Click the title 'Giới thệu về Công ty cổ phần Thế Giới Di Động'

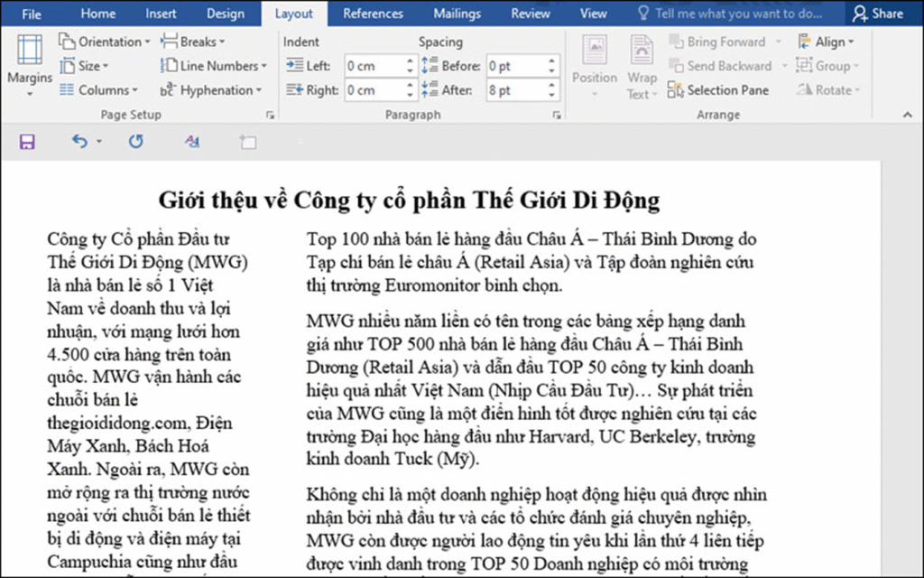click(409, 200)
